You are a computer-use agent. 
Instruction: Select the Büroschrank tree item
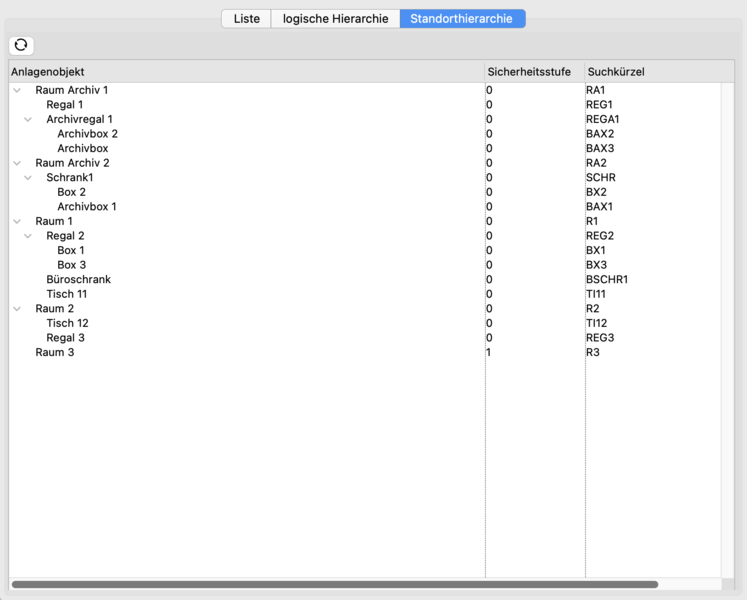click(78, 280)
